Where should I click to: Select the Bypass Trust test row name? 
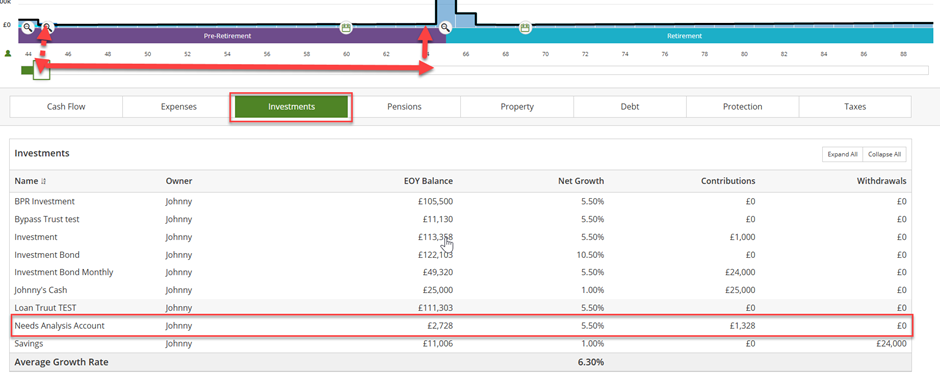[47, 219]
